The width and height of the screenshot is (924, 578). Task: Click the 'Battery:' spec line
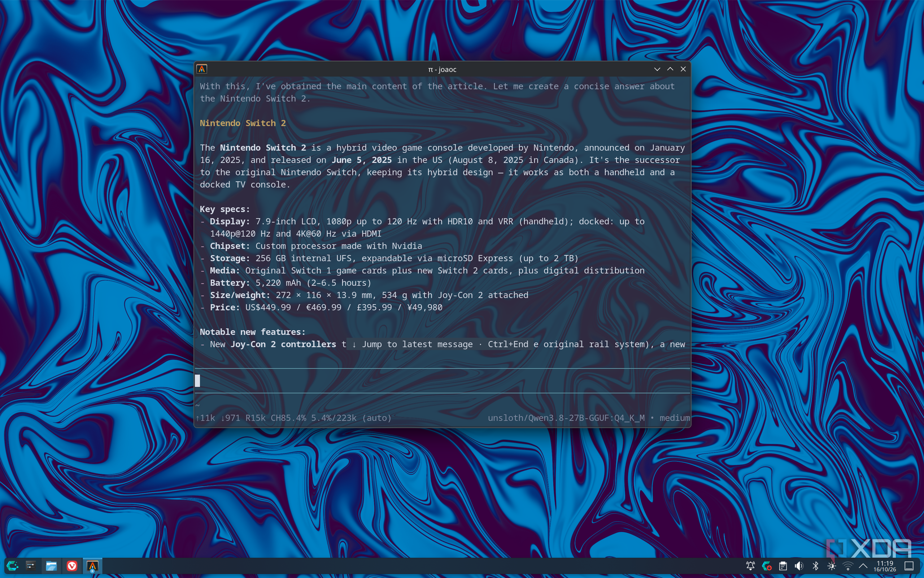click(286, 282)
